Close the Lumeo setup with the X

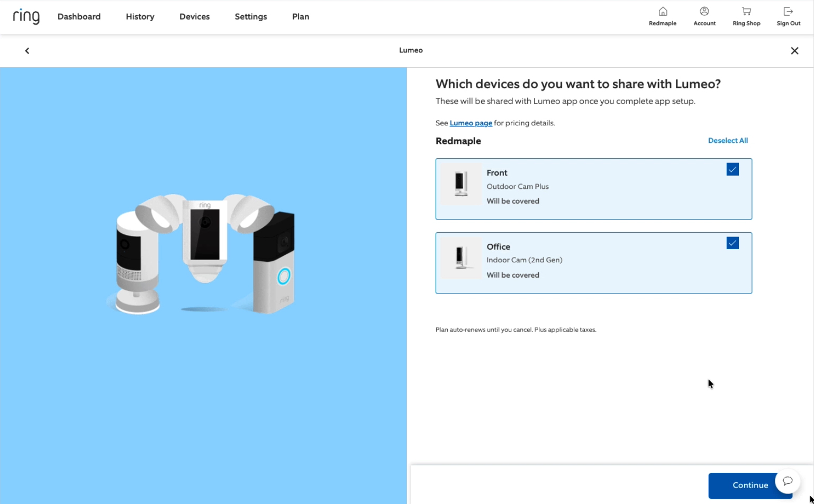coord(794,51)
